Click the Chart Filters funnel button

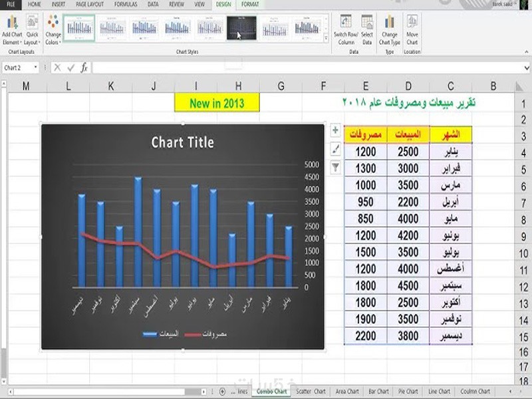click(x=335, y=168)
